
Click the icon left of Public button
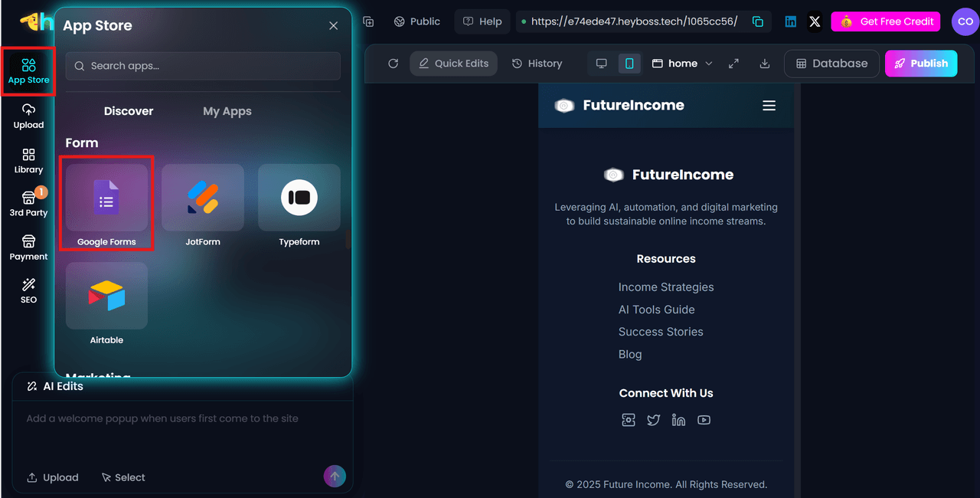368,21
